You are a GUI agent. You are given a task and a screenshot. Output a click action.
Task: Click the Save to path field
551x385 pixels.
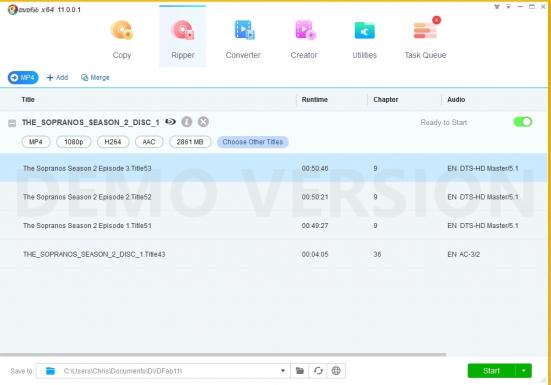pos(163,371)
